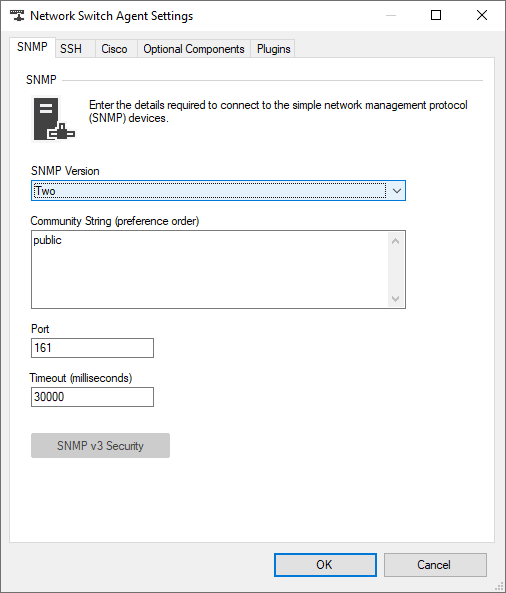
Task: Select the SNMP tab
Action: (x=33, y=47)
